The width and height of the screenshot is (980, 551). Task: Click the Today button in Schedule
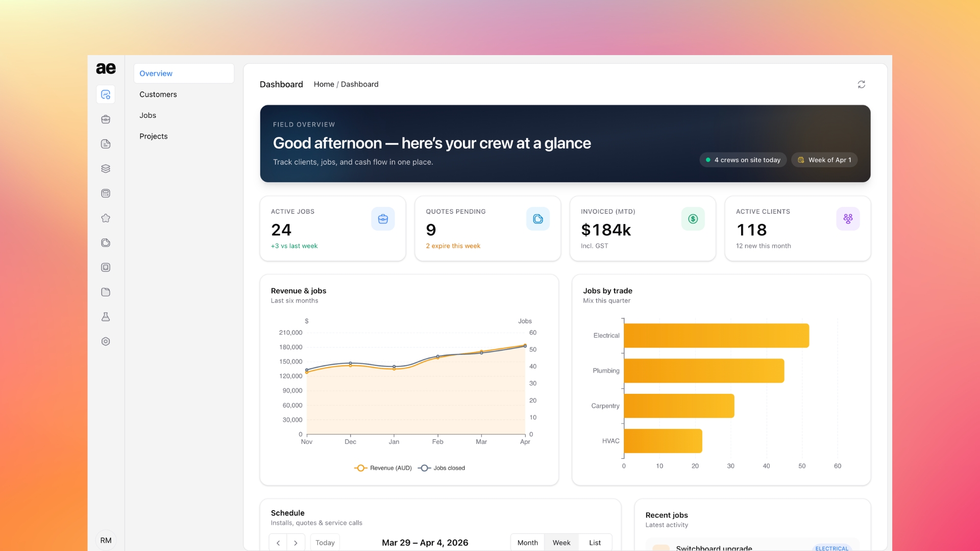pyautogui.click(x=325, y=542)
